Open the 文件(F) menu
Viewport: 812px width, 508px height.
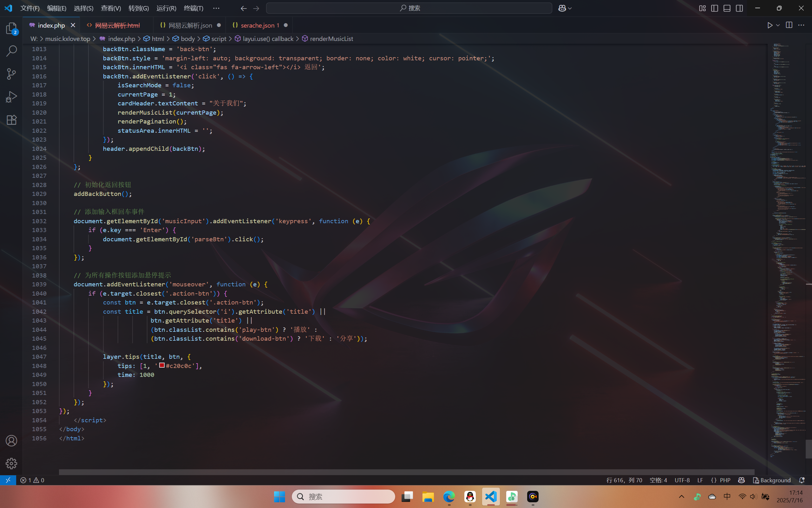click(30, 8)
